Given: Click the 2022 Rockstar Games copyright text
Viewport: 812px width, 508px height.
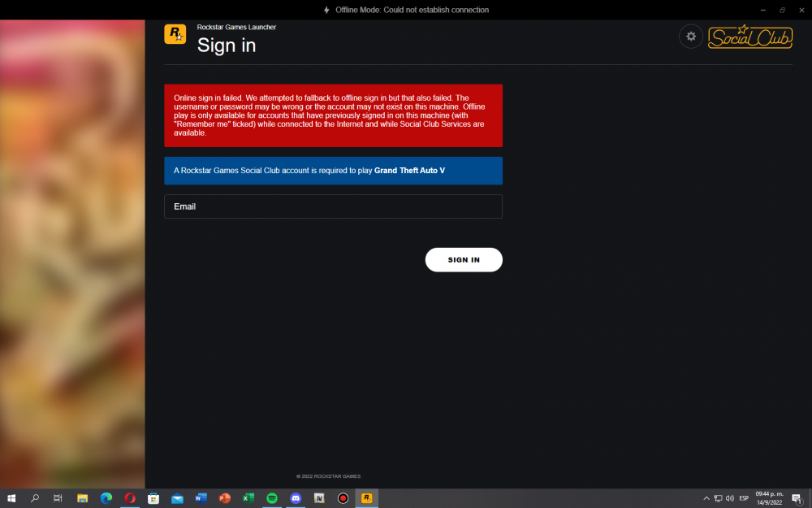Looking at the screenshot, I should 328,475.
